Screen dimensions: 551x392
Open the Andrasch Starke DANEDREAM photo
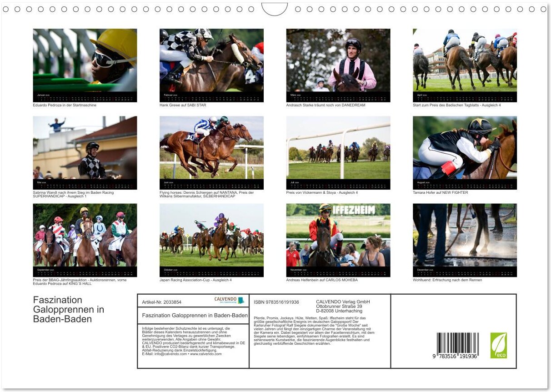pyautogui.click(x=338, y=60)
